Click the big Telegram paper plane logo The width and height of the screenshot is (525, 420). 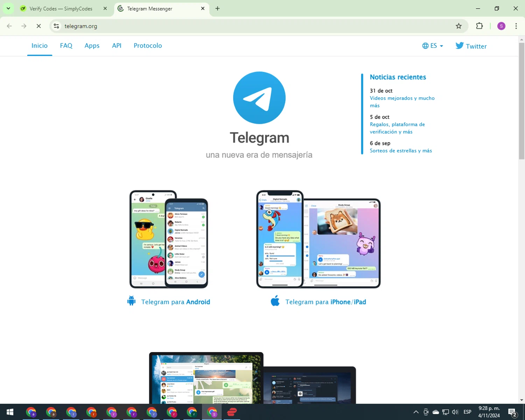coord(259,98)
